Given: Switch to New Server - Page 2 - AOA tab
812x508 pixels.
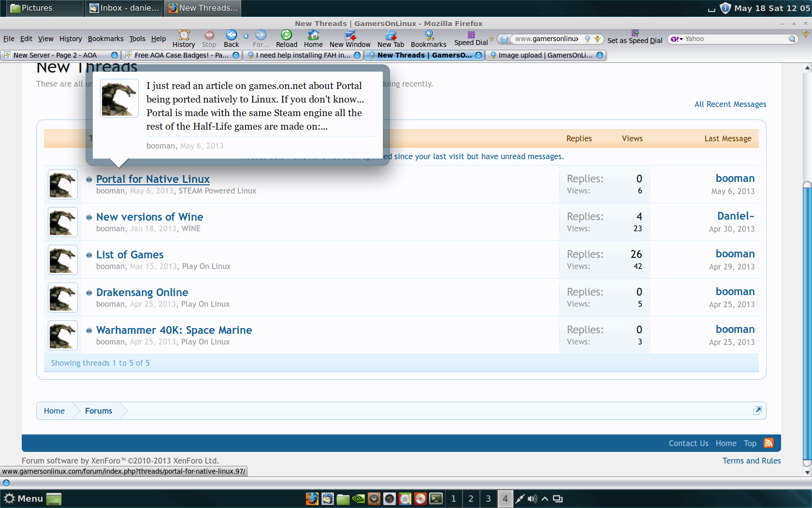Looking at the screenshot, I should tap(61, 55).
